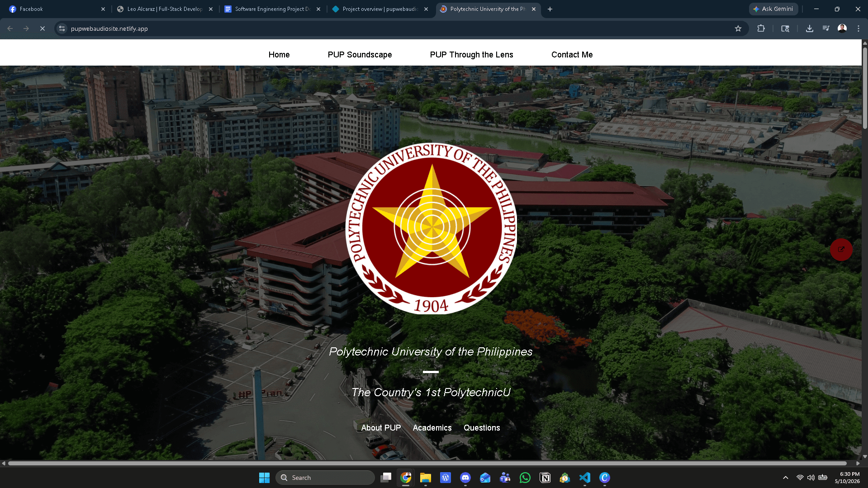Jump to About PUP section

click(x=381, y=428)
